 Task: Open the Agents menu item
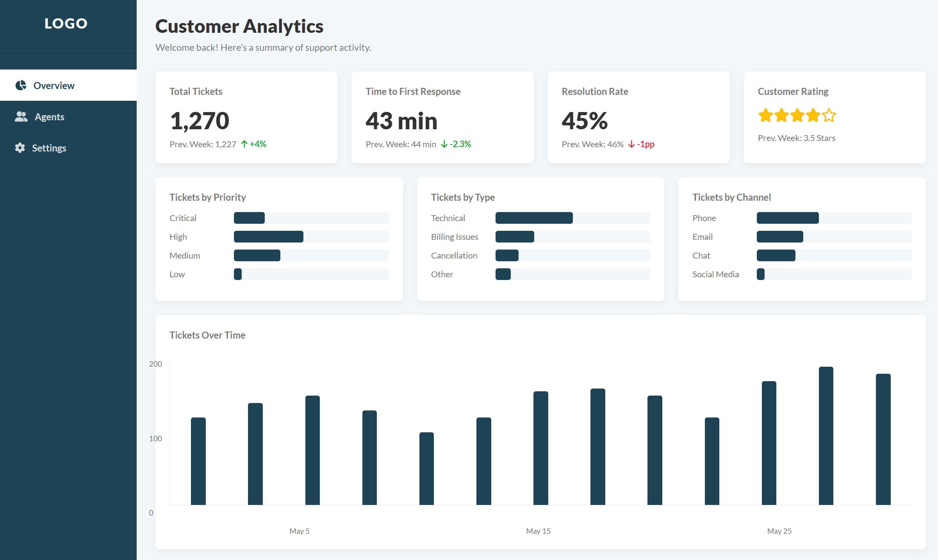[x=49, y=116]
